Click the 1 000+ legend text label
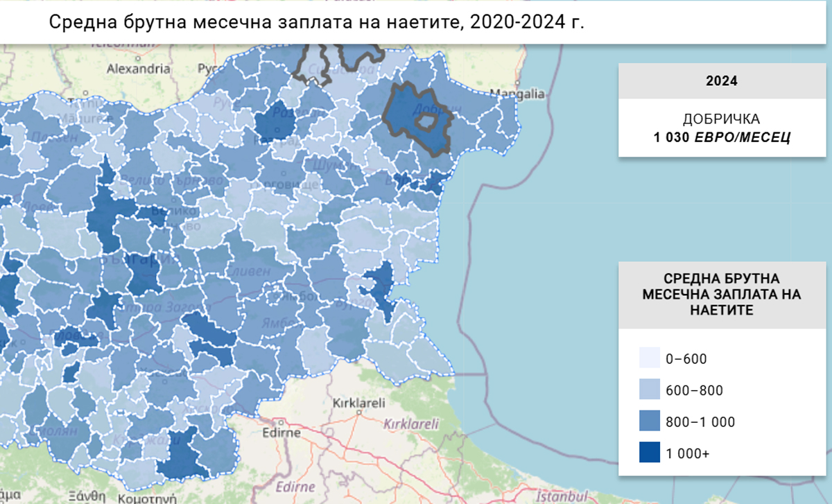Screen dimensions: 832x504 click(x=688, y=453)
